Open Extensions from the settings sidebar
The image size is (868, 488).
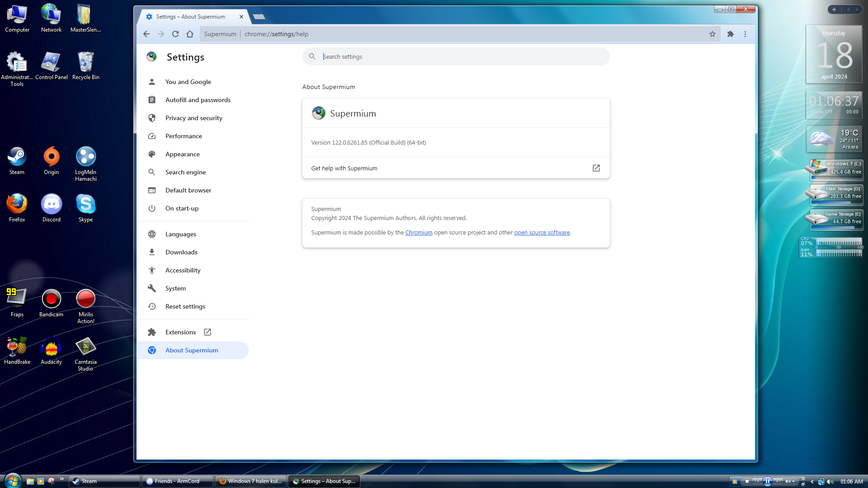pos(180,332)
